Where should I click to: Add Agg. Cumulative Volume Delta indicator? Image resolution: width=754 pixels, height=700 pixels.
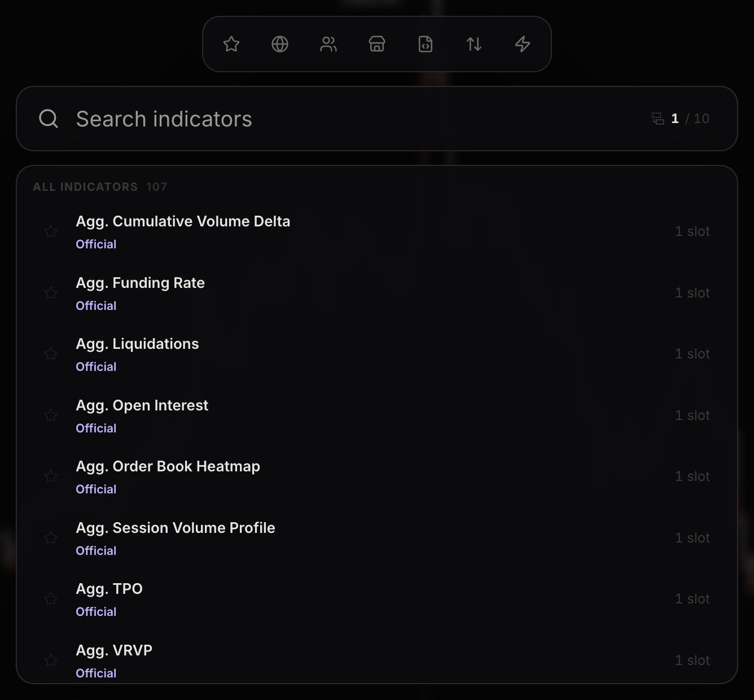pyautogui.click(x=377, y=231)
